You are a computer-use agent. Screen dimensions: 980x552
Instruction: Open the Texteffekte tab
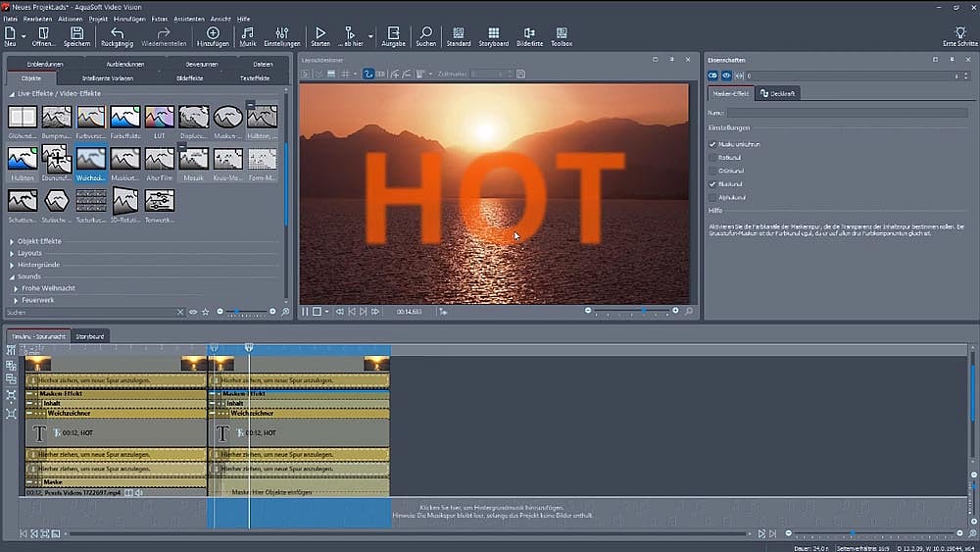point(254,77)
